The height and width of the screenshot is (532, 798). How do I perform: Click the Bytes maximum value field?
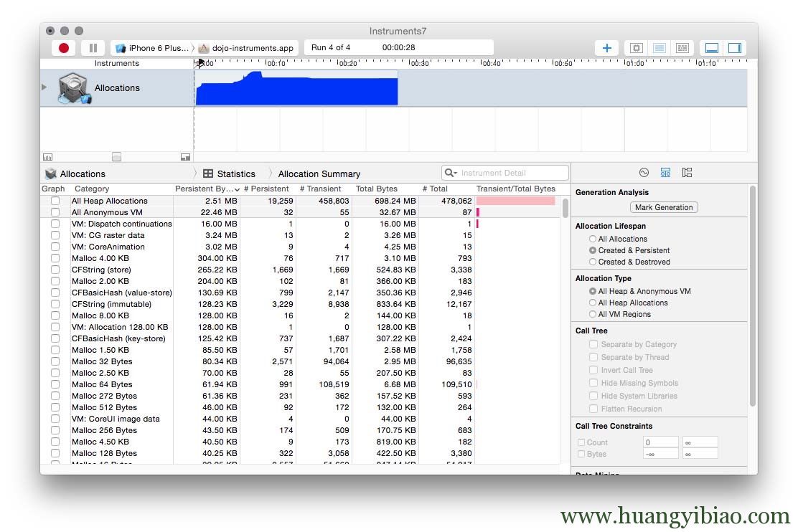pos(700,454)
